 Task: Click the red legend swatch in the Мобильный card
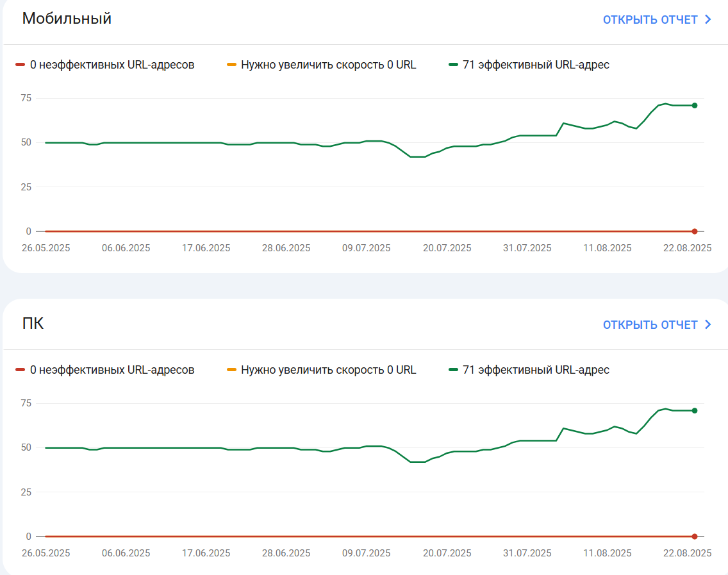tap(20, 65)
